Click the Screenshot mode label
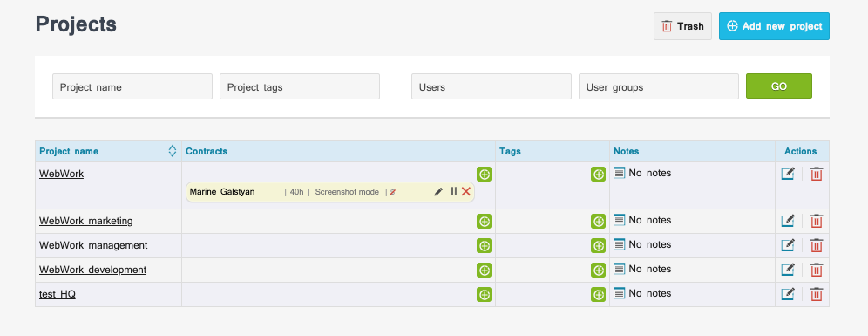 click(x=347, y=192)
